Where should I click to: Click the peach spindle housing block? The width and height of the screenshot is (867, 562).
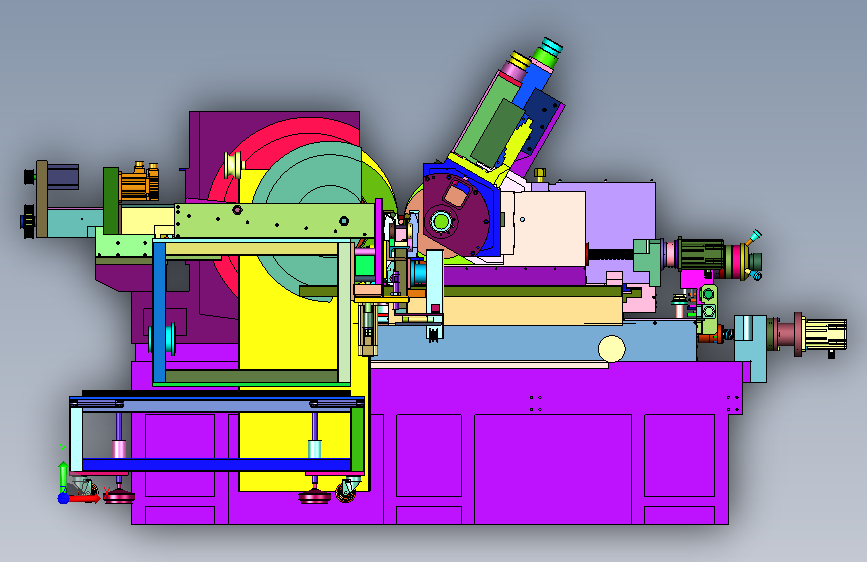point(549,228)
